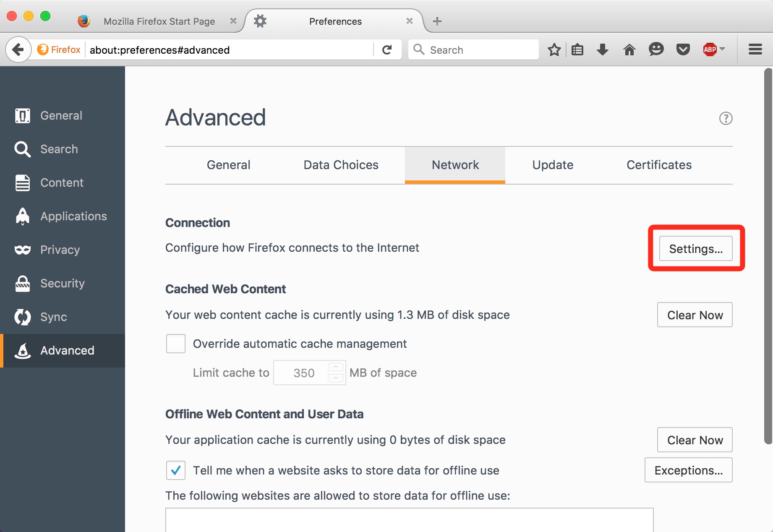Viewport: 773px width, 532px height.
Task: Open Privacy preferences in sidebar
Action: pyautogui.click(x=63, y=250)
